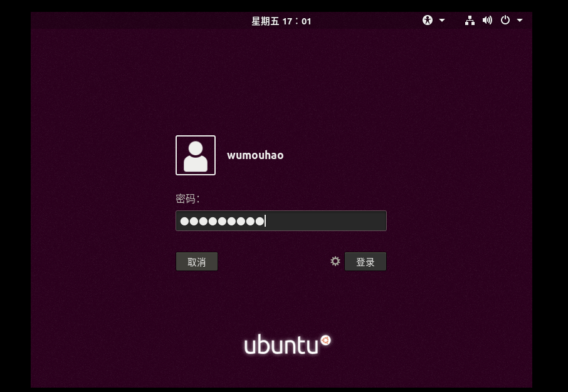Focus the 密码 password input field
The image size is (568, 392).
[281, 221]
